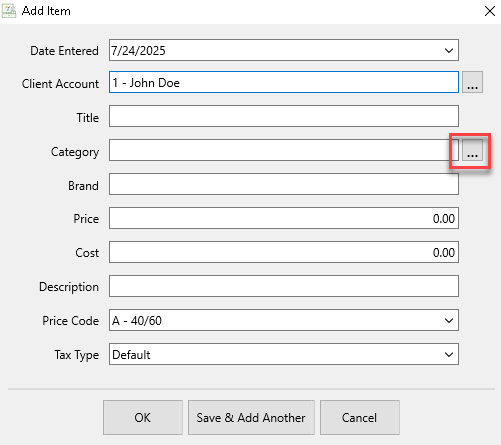This screenshot has width=501, height=445.
Task: Focus the Brand input field
Action: click(284, 184)
